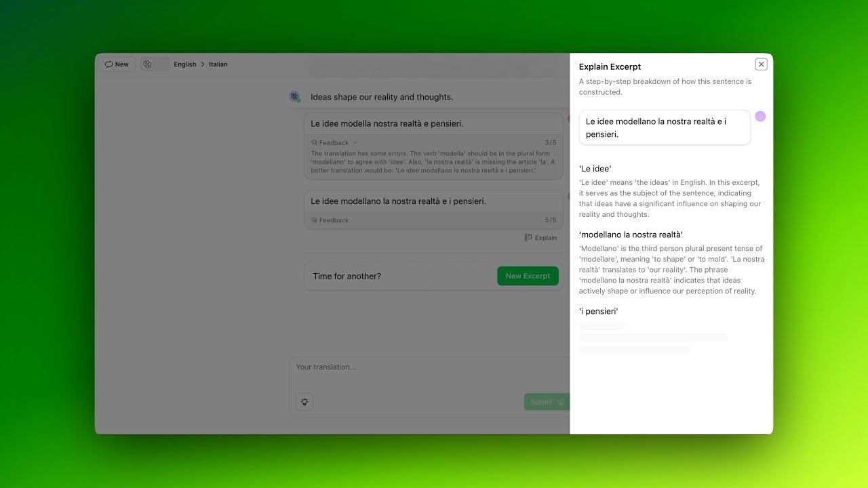Select Italian in the language breadcrumb

click(218, 64)
